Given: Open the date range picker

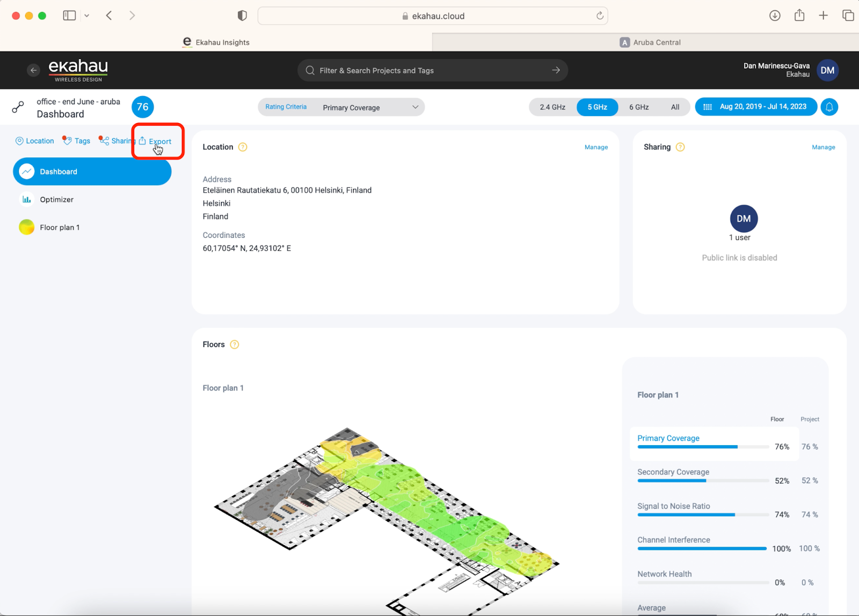Looking at the screenshot, I should pos(756,107).
